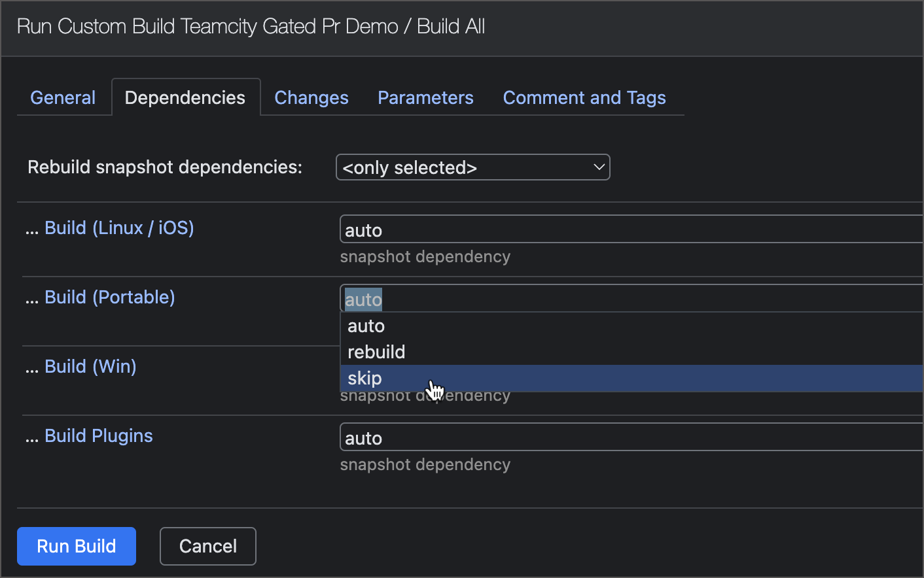Select the Dependencies tab
This screenshot has height=578, width=924.
click(x=185, y=97)
